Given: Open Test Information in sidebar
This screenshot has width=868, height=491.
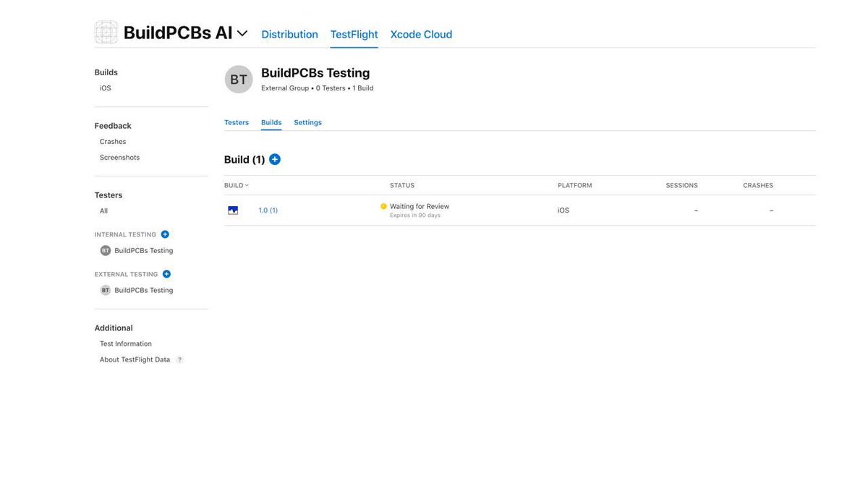Looking at the screenshot, I should [x=126, y=344].
